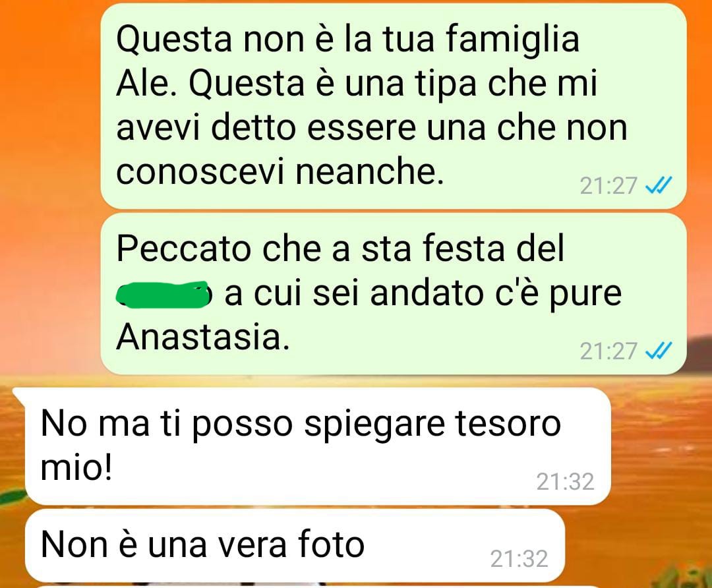Viewport: 712px width, 588px height.
Task: Select the green scribble covering the censored word
Action: (163, 294)
